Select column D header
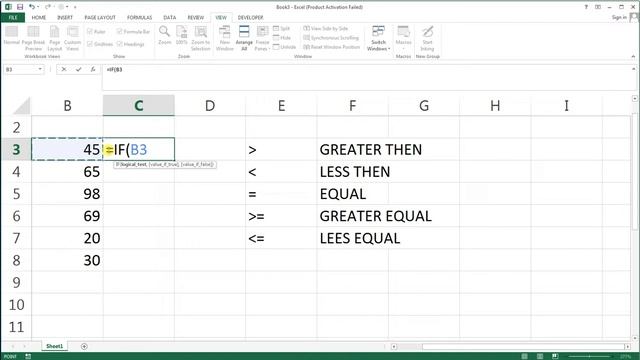640x360 pixels. [x=210, y=106]
